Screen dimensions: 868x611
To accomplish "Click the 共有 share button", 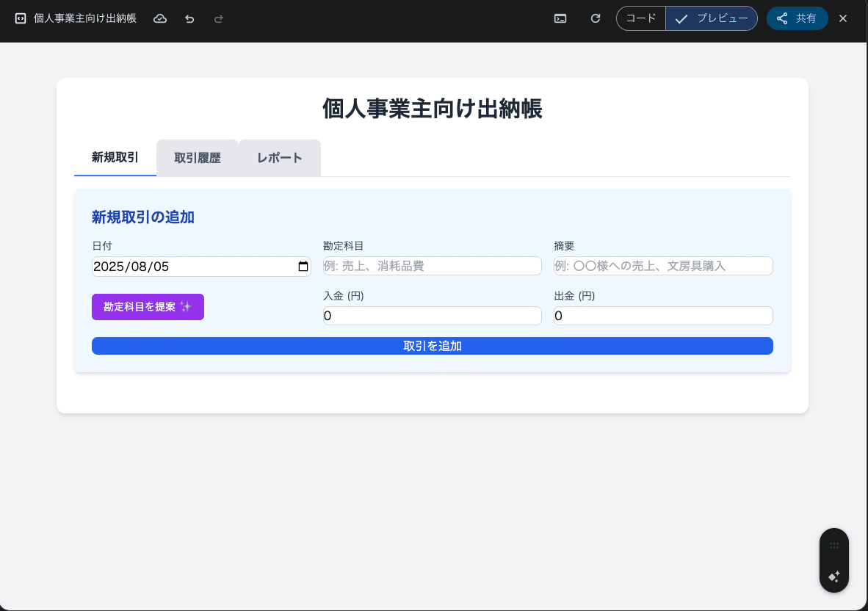I will 798,18.
